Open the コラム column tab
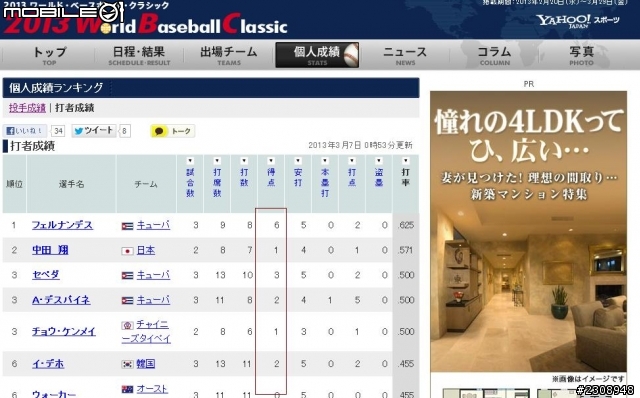The width and height of the screenshot is (640, 398). pos(495,55)
